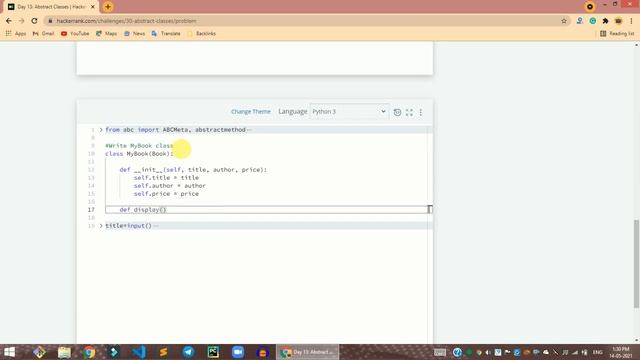
Task: Click the page's vertical scrollbar thumb
Action: tap(636, 264)
